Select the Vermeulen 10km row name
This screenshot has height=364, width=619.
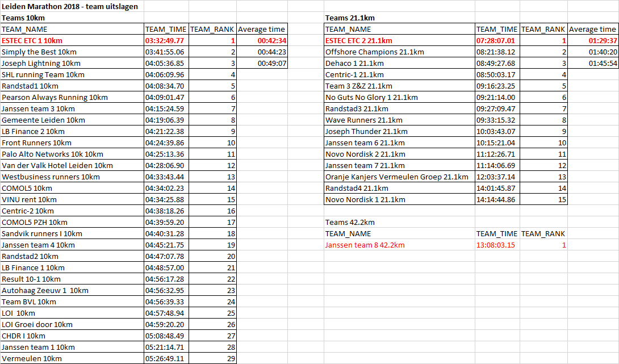pyautogui.click(x=32, y=358)
